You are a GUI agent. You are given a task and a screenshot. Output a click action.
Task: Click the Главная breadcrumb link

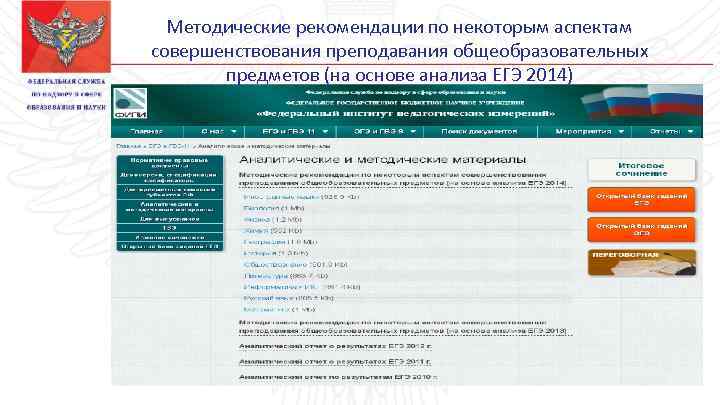coord(128,146)
